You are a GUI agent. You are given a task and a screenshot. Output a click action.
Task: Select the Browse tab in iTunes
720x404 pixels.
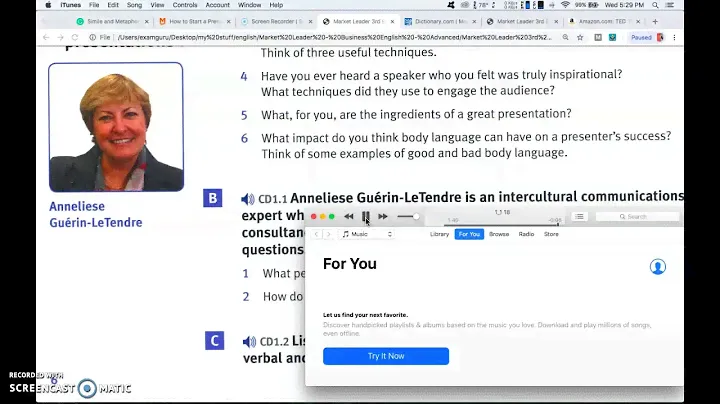coord(499,234)
